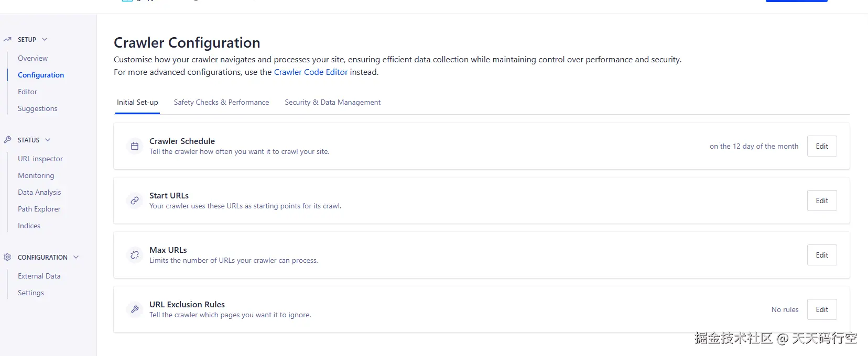Open the Security & Data Management tab

[332, 103]
